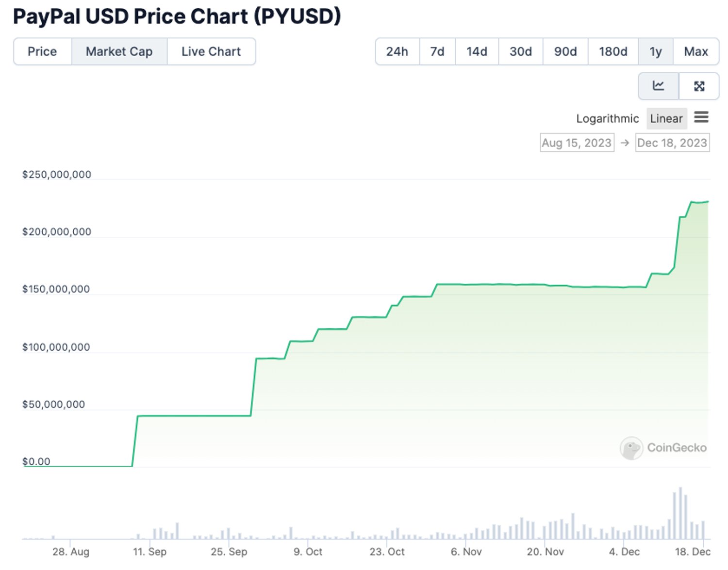Screen dimensions: 728x570
Task: Switch to Logarithmic scale
Action: pyautogui.click(x=607, y=118)
